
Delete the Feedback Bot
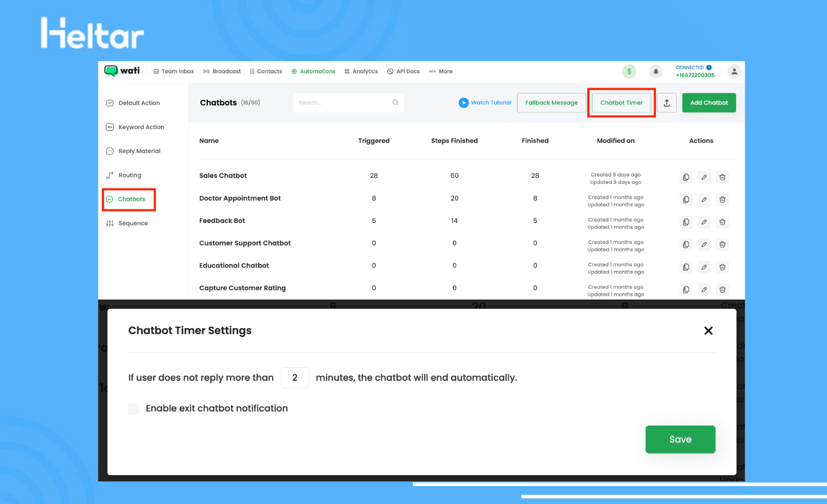[x=722, y=222]
